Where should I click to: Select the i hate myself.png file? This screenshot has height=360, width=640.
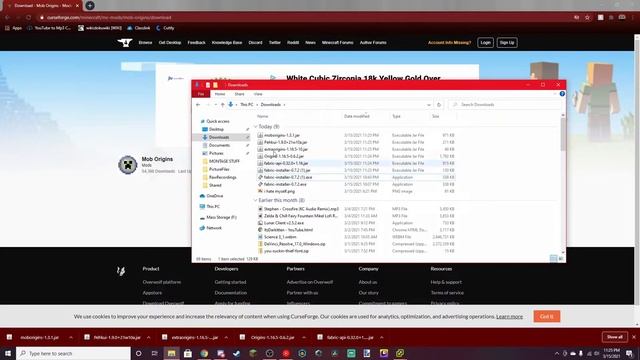[x=356, y=191]
